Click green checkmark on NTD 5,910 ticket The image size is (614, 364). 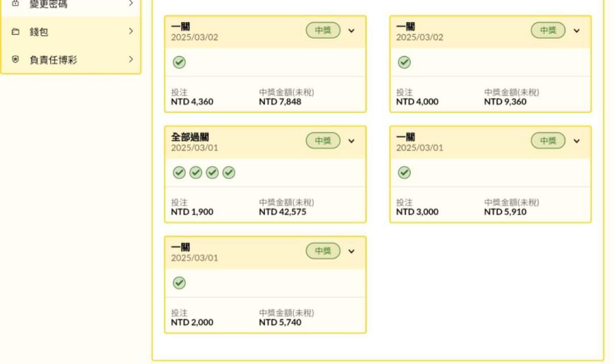pos(404,172)
